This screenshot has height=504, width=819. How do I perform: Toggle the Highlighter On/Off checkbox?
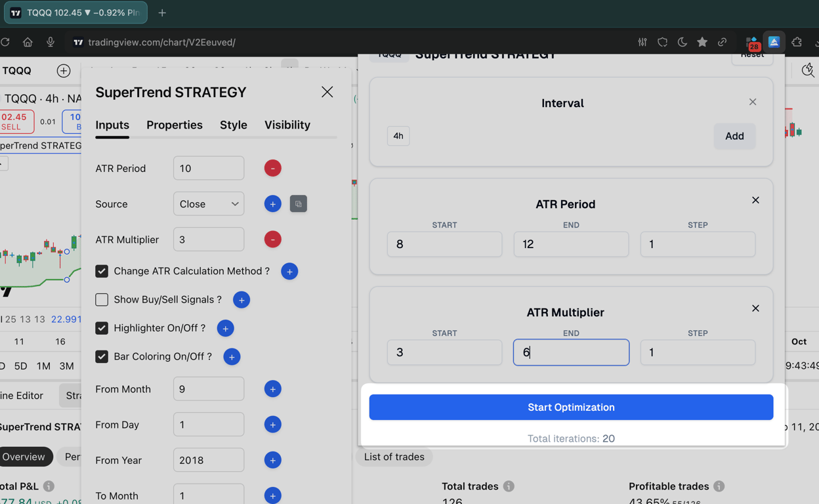click(102, 328)
